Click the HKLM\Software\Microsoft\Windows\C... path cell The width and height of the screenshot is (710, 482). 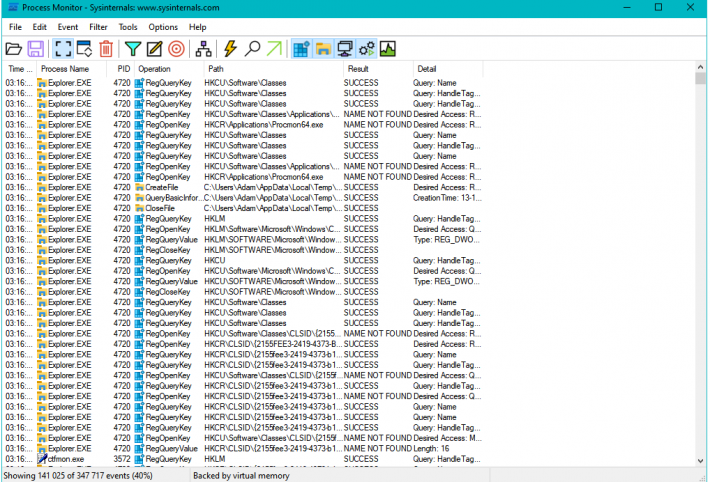272,229
